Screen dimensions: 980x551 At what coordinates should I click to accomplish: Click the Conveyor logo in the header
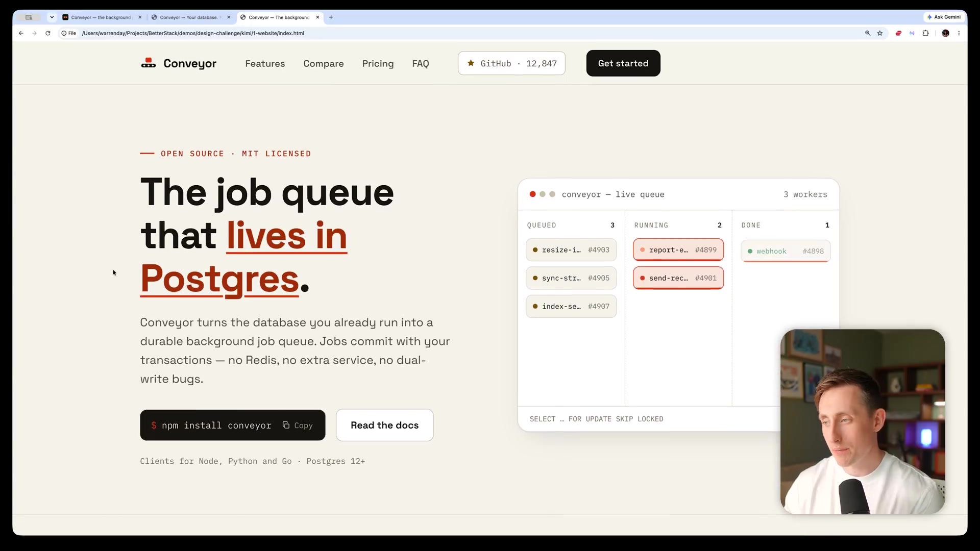[x=149, y=63]
